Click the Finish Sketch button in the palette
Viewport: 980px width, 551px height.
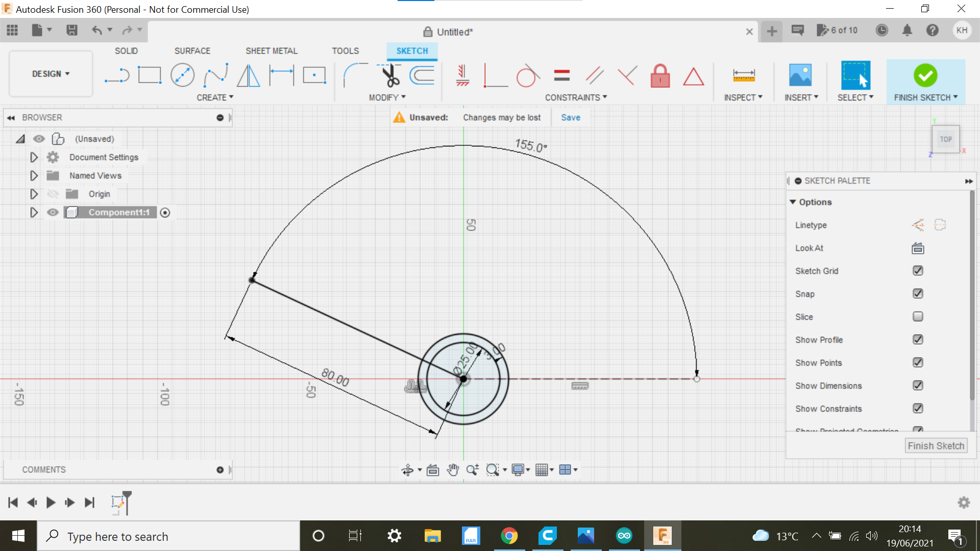(x=936, y=445)
